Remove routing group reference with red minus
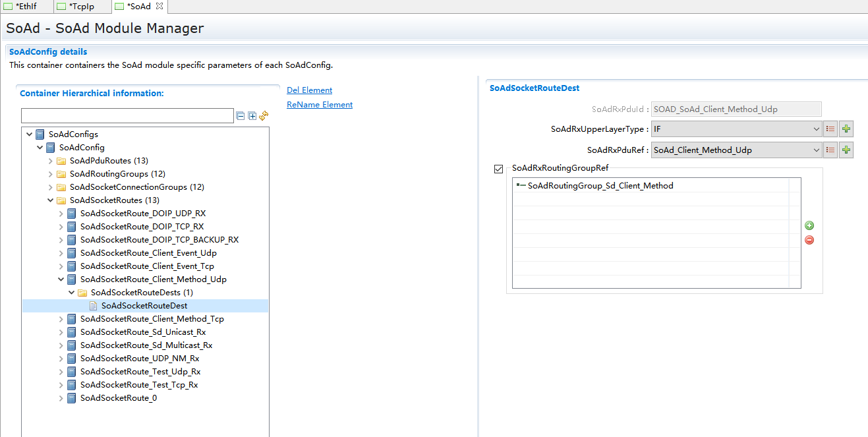The height and width of the screenshot is (437, 868). pos(809,240)
